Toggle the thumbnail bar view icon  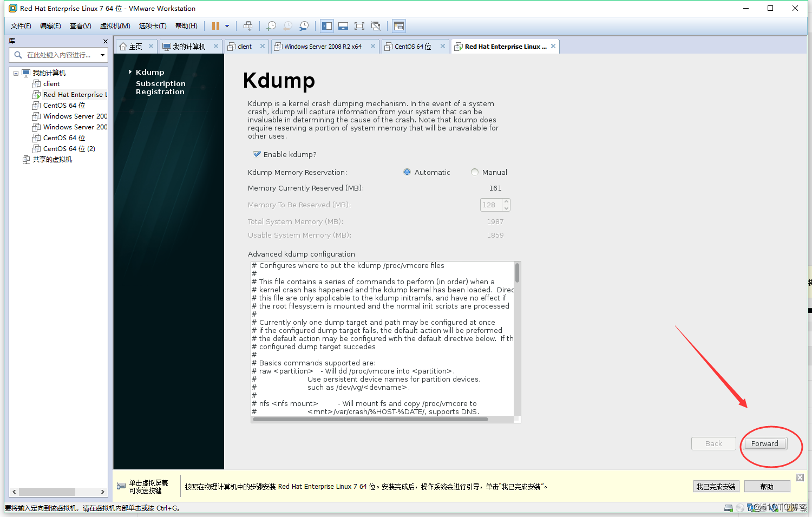343,26
